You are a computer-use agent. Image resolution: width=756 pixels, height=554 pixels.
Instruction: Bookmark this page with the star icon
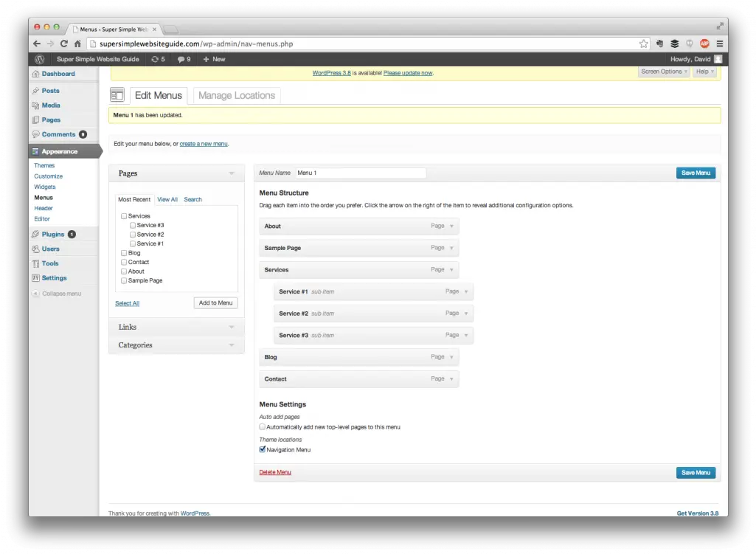644,44
